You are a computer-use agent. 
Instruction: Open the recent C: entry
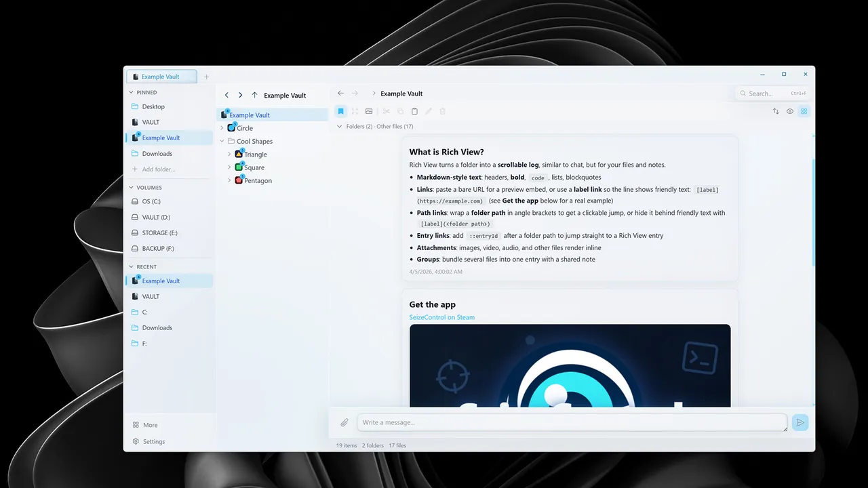pyautogui.click(x=169, y=312)
